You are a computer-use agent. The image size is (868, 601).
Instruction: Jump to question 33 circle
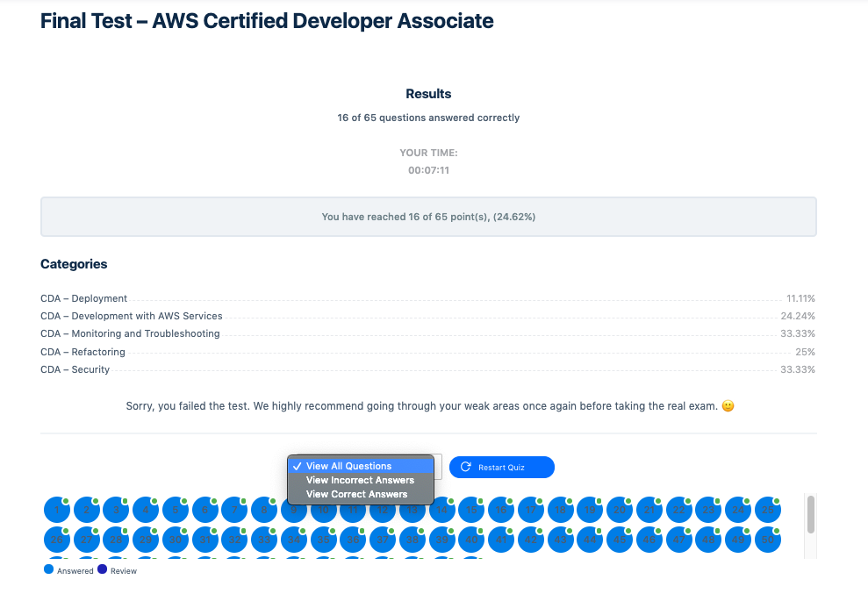[264, 540]
